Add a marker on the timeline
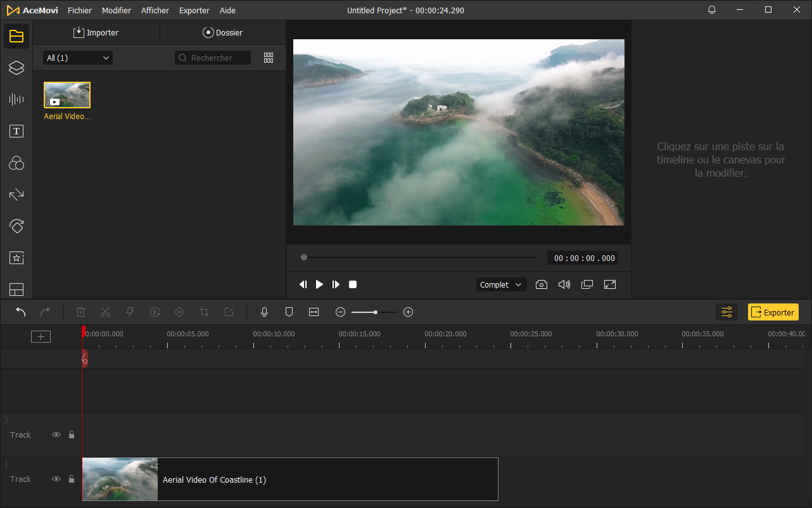This screenshot has width=812, height=508. (x=289, y=312)
